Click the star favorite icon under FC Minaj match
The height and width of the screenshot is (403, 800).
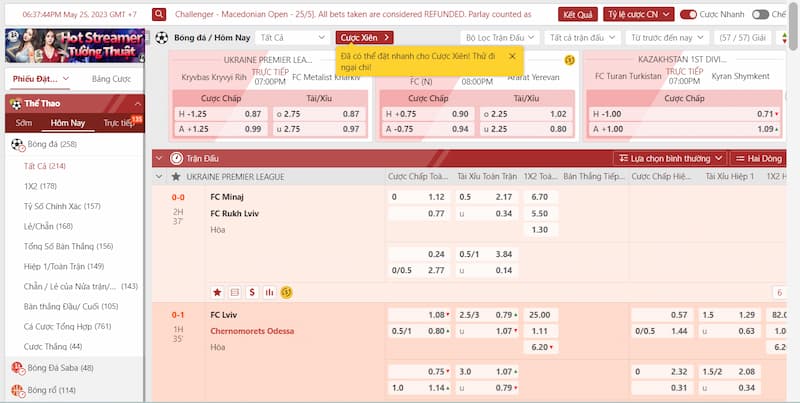(x=217, y=292)
